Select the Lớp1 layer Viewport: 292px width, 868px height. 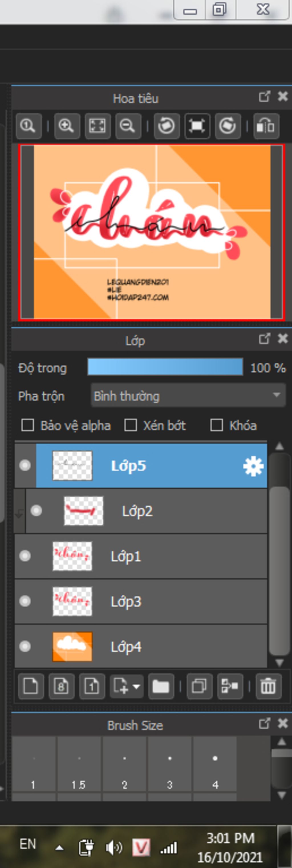pyautogui.click(x=151, y=556)
